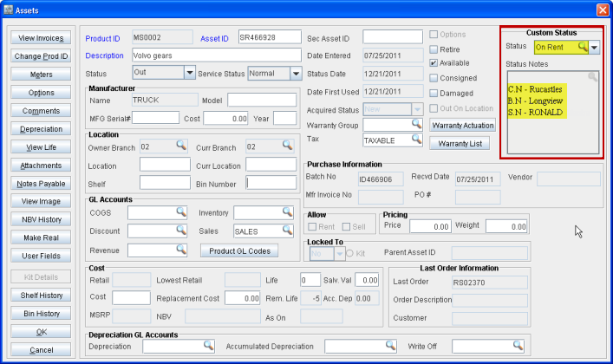Expand the Status dropdown showing Out
The width and height of the screenshot is (613, 364).
[190, 72]
